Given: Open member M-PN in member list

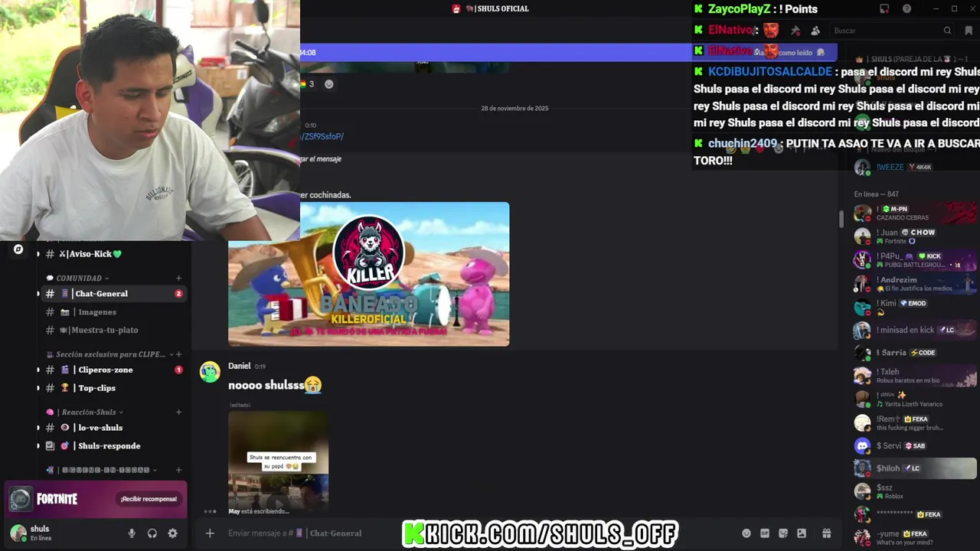Looking at the screenshot, I should click(x=916, y=213).
